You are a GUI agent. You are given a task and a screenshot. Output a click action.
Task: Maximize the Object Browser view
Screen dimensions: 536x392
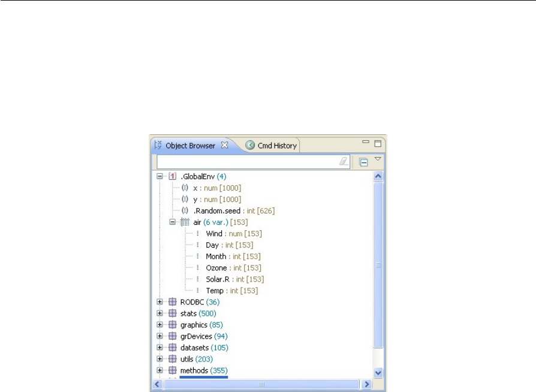tap(378, 143)
